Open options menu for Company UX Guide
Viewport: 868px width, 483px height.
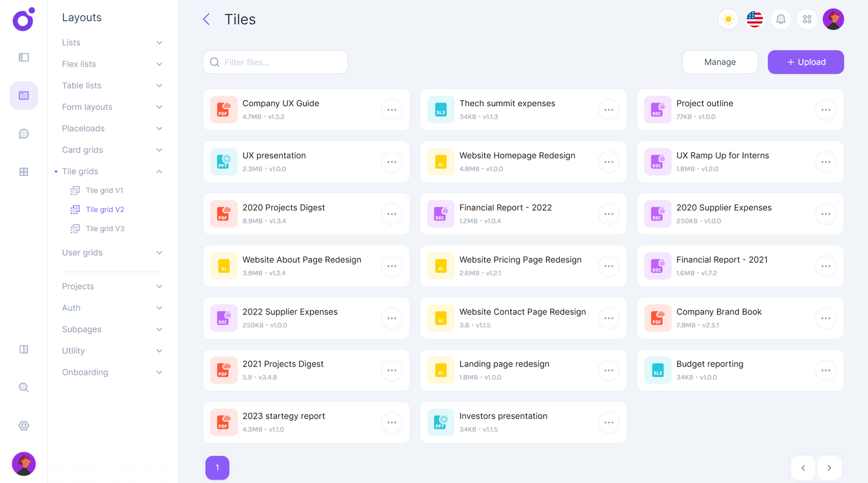coord(392,110)
